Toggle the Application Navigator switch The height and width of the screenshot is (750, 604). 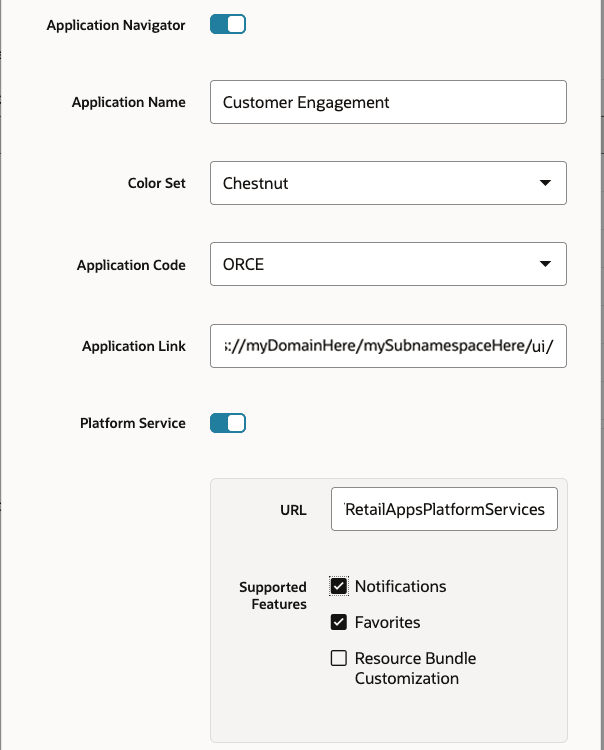[x=228, y=24]
